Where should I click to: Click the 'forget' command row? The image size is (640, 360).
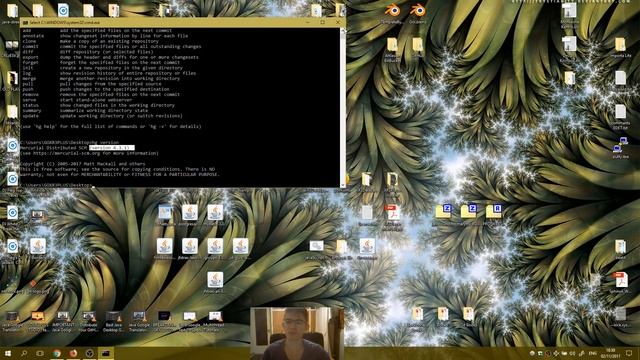click(101, 62)
